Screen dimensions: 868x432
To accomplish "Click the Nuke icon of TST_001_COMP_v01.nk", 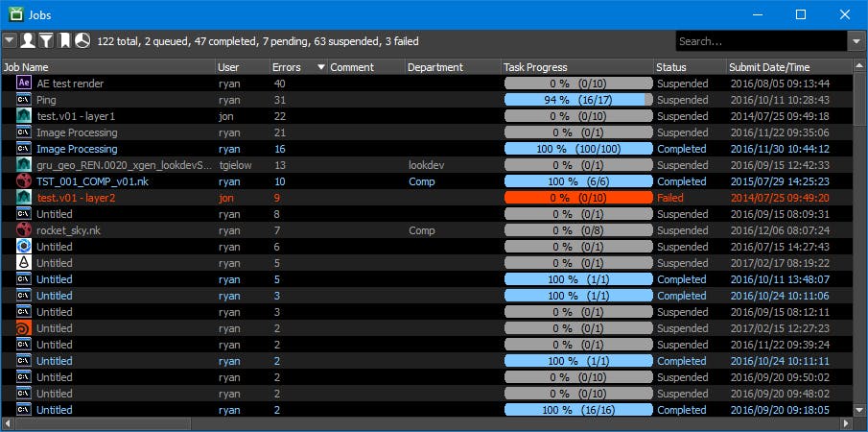I will click(x=24, y=181).
